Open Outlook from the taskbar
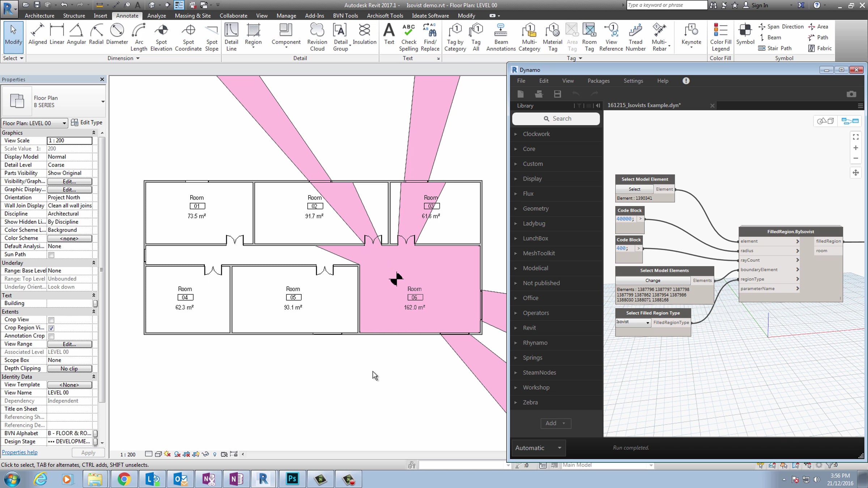Screen dimensions: 868x488 point(180,479)
